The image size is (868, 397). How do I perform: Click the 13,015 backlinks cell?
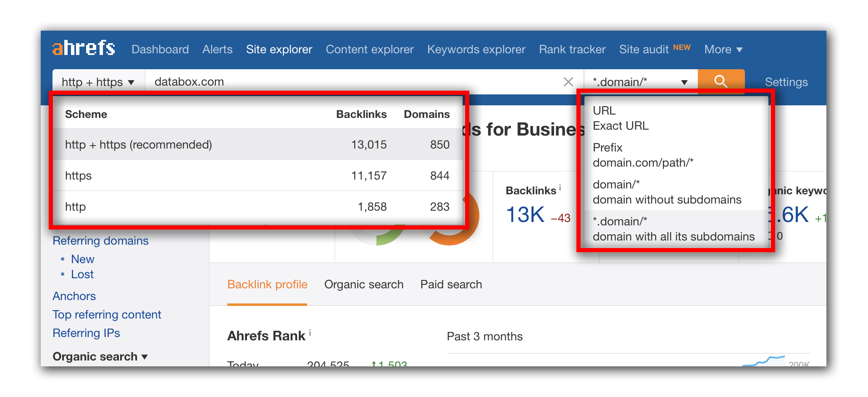pyautogui.click(x=369, y=145)
